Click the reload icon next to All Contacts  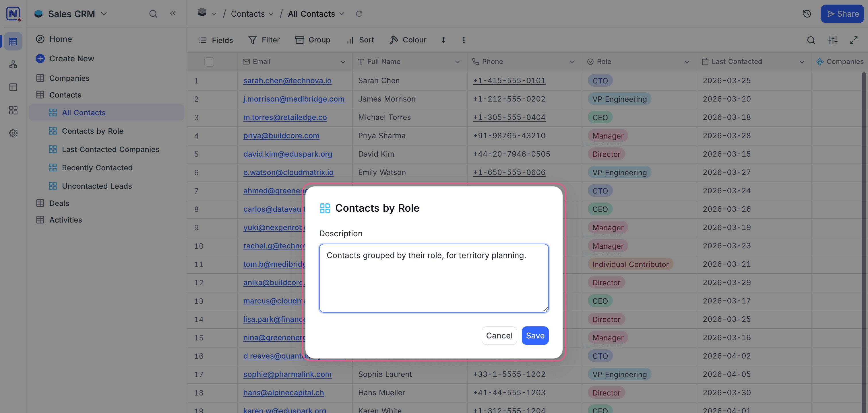[359, 14]
